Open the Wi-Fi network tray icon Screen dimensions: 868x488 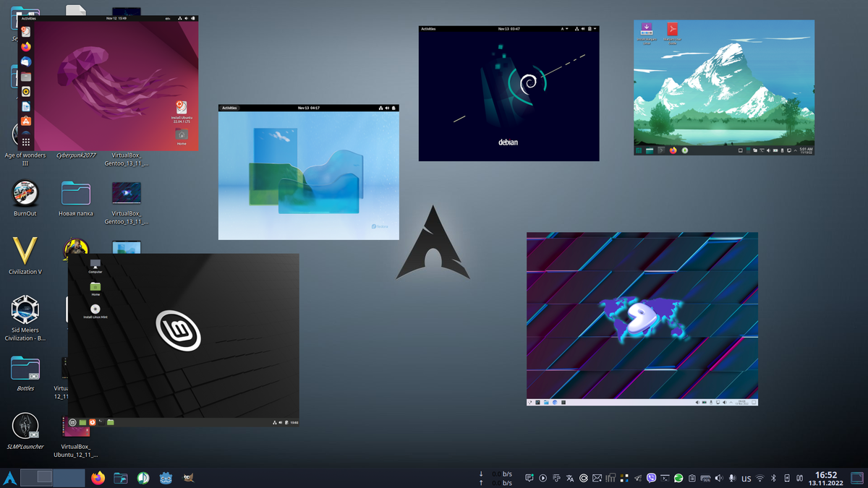[x=759, y=478]
